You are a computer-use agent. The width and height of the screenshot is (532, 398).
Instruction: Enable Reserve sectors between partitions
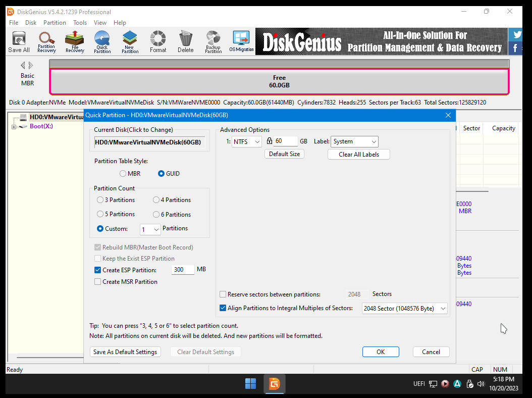(223, 294)
